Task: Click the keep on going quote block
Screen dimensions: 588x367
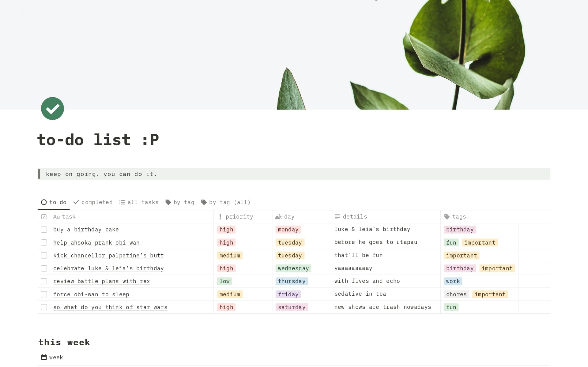Action: 101,174
